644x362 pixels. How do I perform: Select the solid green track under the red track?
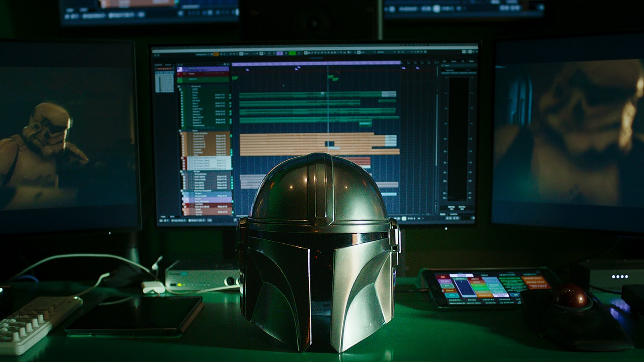pos(203,79)
